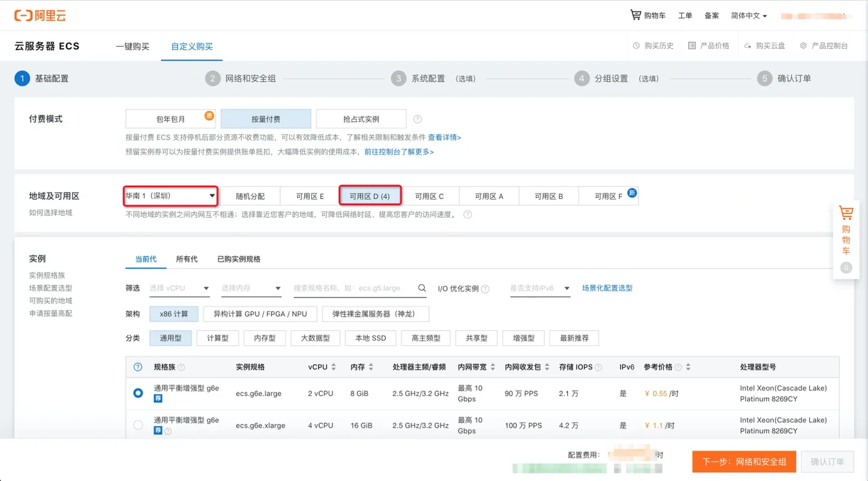
Task: Click 前往控制台了解更多 link
Action: [399, 152]
